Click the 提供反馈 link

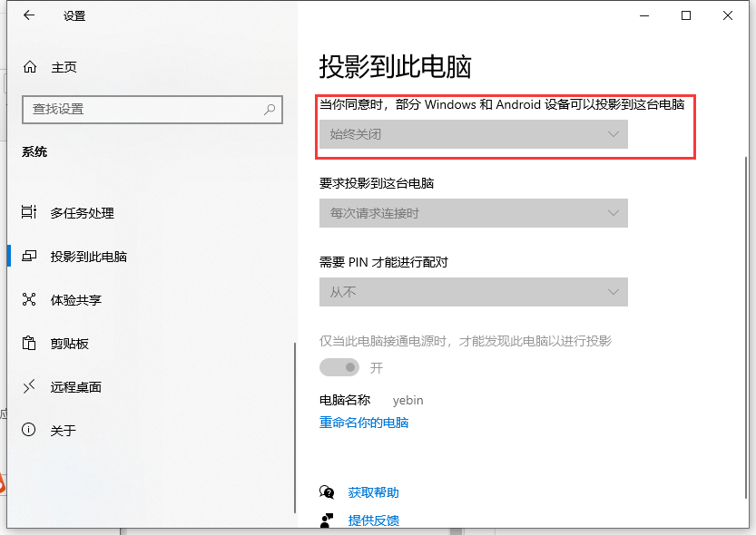click(x=373, y=520)
